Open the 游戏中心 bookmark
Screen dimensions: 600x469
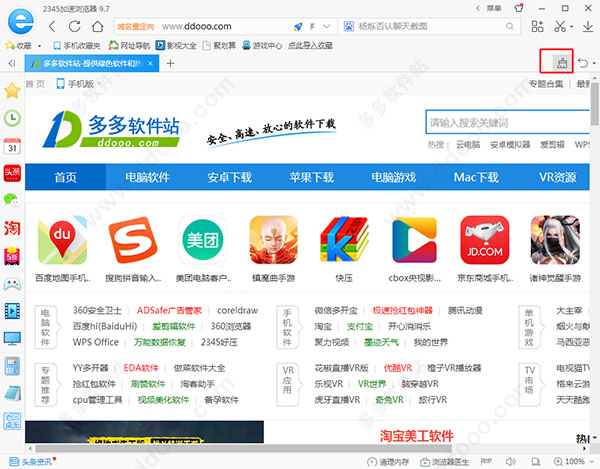coord(262,46)
